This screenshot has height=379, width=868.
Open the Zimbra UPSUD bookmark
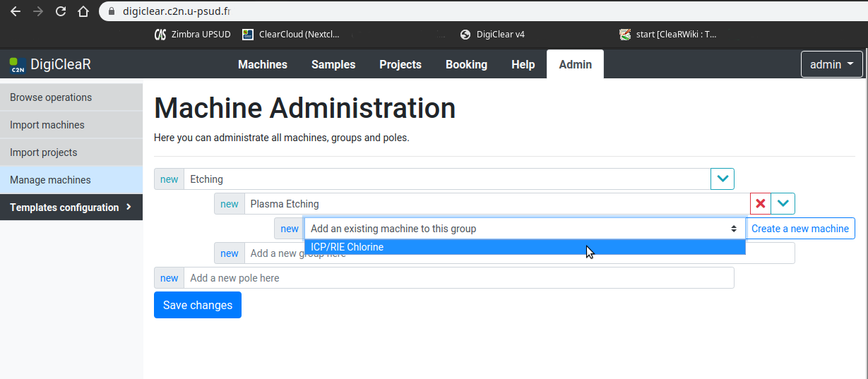point(193,34)
